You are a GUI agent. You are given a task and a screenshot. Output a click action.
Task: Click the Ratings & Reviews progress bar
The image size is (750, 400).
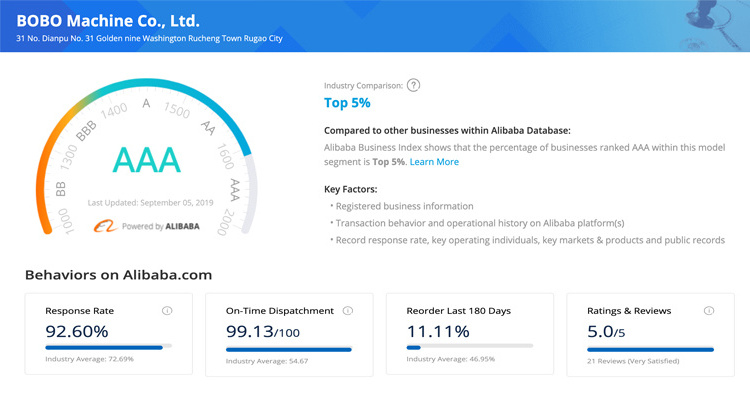[650, 348]
